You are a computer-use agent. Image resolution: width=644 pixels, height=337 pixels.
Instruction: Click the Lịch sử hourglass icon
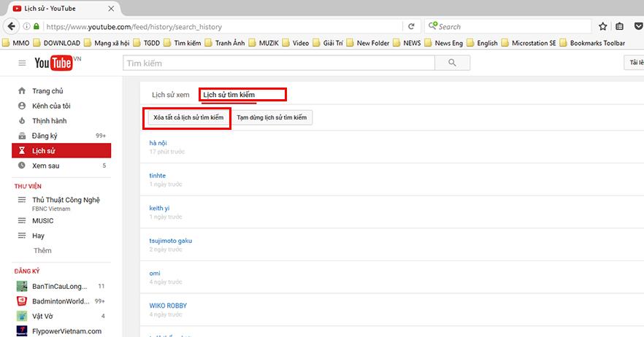[x=22, y=151]
